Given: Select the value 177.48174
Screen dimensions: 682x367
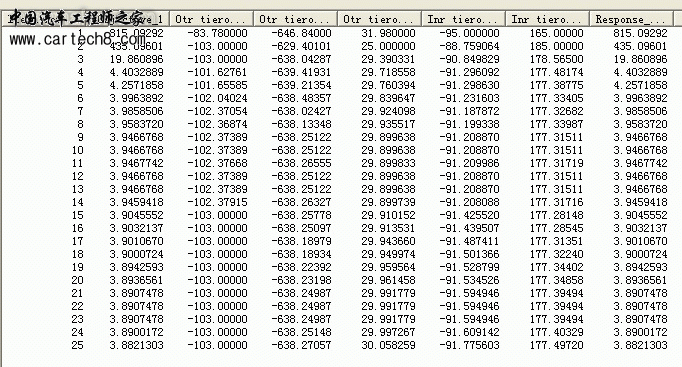Looking at the screenshot, I should [556, 72].
